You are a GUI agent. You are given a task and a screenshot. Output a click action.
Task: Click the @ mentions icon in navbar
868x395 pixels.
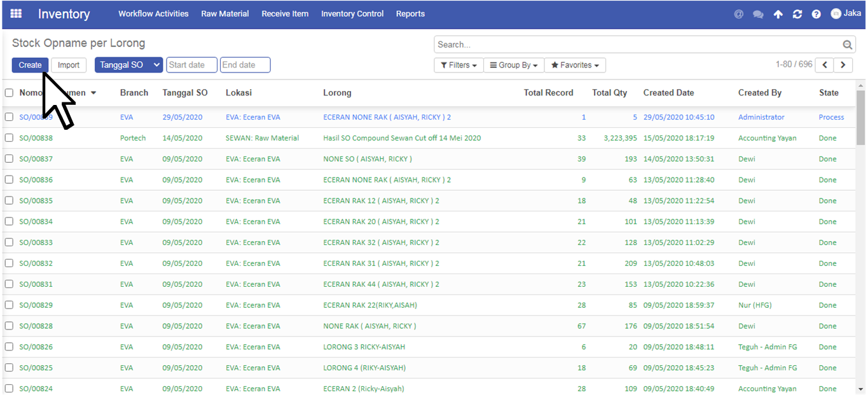[x=738, y=14]
